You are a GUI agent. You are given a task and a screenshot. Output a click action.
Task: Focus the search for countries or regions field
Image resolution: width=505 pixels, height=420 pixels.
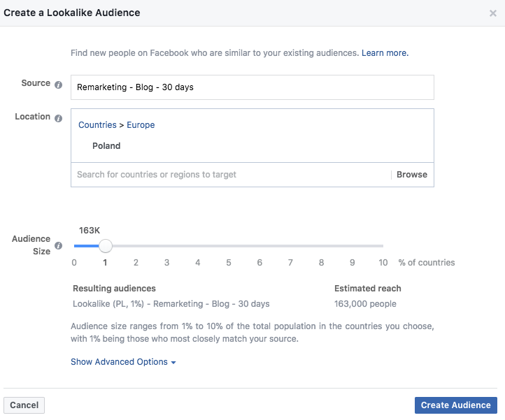231,175
